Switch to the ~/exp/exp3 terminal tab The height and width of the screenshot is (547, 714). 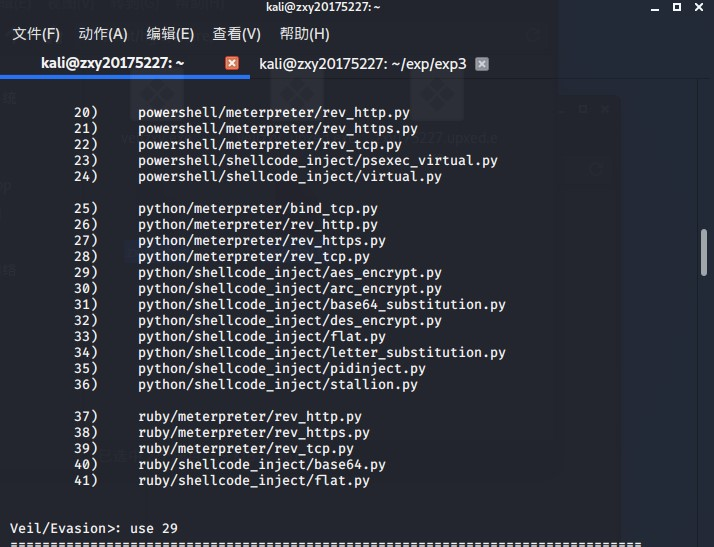coord(362,64)
